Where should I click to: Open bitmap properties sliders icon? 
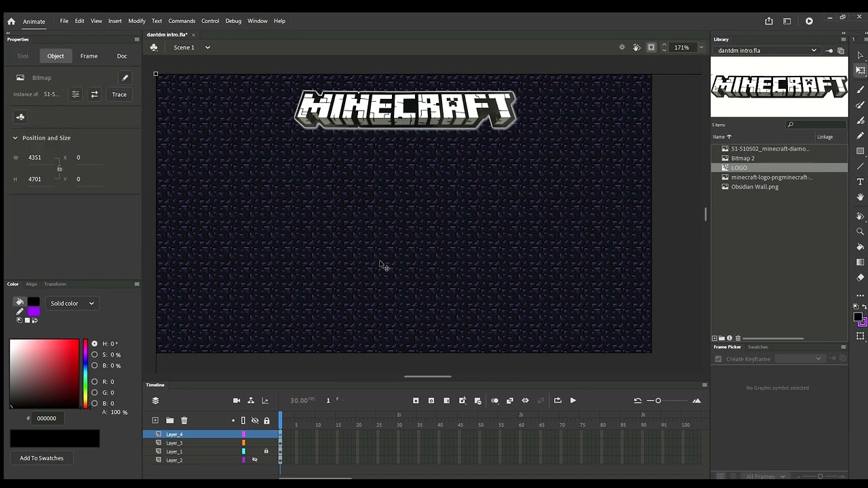point(75,94)
